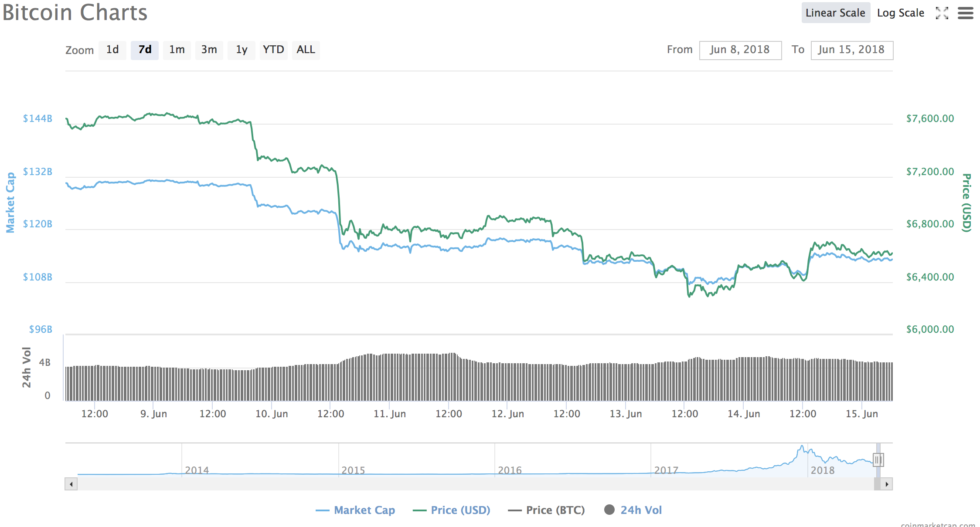Click the $6,000.00 price axis label
980x527 pixels.
point(930,329)
